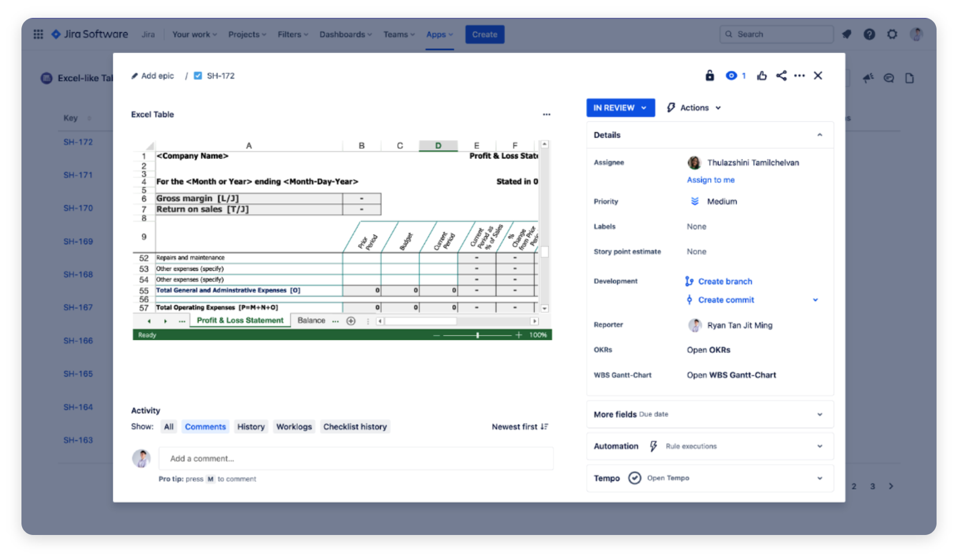Toggle Newest first sort order
958x560 pixels.
pyautogui.click(x=520, y=427)
